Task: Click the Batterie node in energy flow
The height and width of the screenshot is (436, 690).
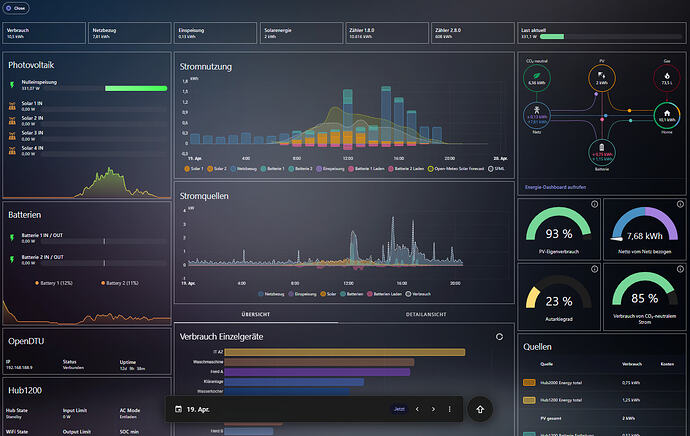Action: coord(602,152)
